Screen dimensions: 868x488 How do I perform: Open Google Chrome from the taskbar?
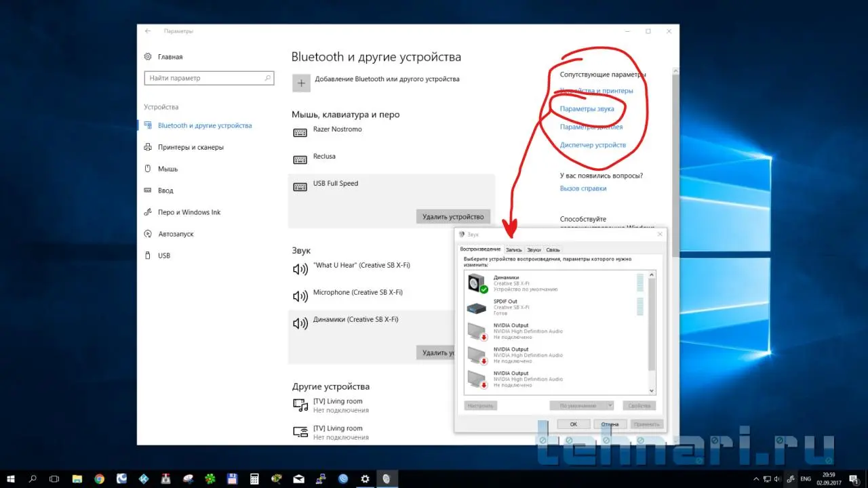(100, 479)
